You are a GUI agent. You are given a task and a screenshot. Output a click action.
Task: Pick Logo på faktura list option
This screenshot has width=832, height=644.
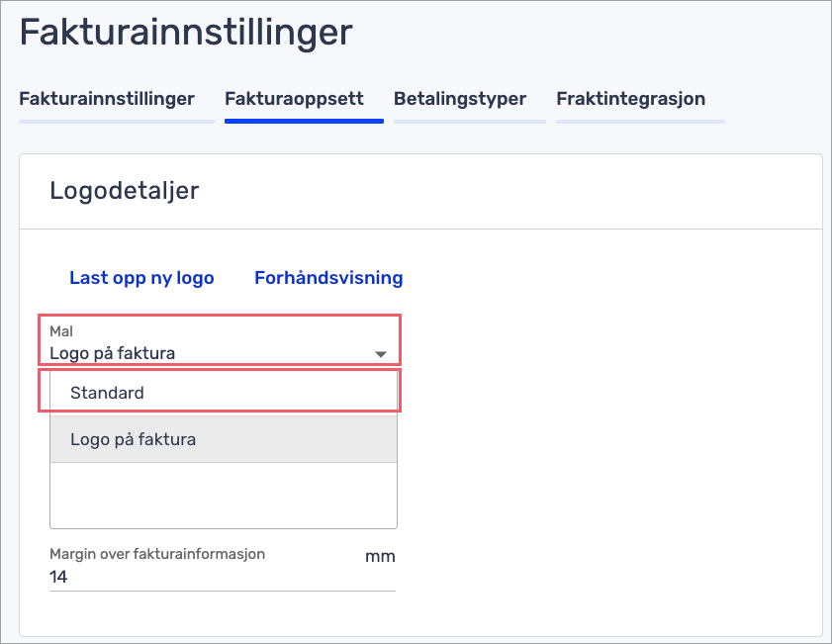coord(133,439)
